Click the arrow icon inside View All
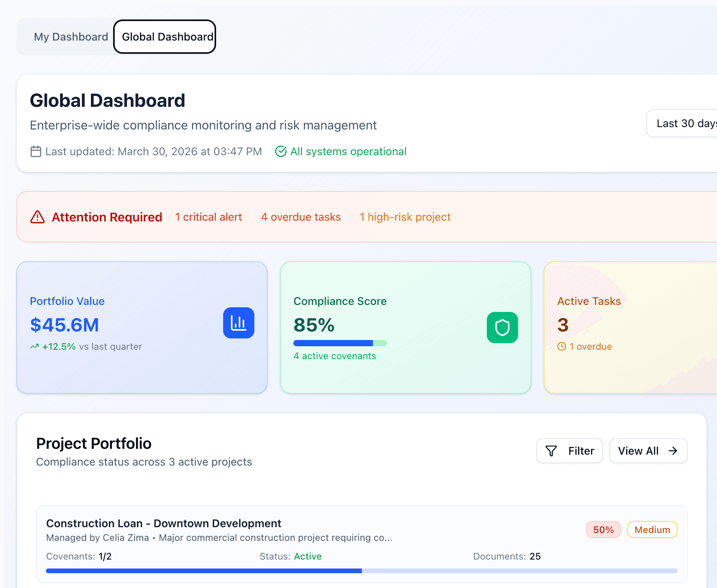The image size is (717, 588). (x=673, y=451)
